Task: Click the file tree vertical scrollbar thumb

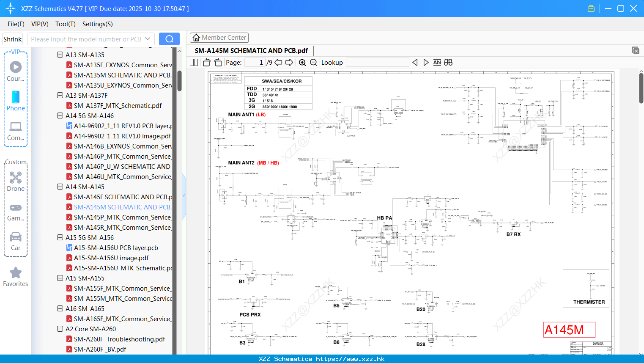Action: [x=179, y=81]
